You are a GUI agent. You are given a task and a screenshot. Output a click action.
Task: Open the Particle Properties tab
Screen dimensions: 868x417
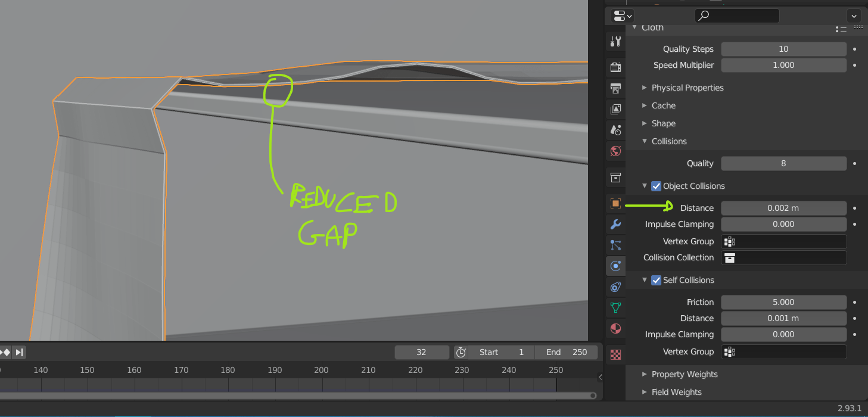click(x=615, y=245)
